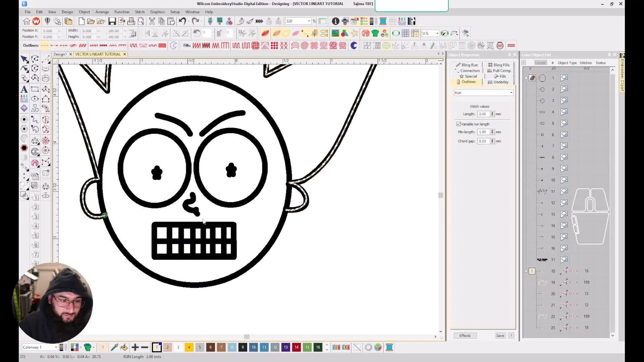644x362 pixels.
Task: Open a design using the folder toolbar icon
Action: point(91,21)
